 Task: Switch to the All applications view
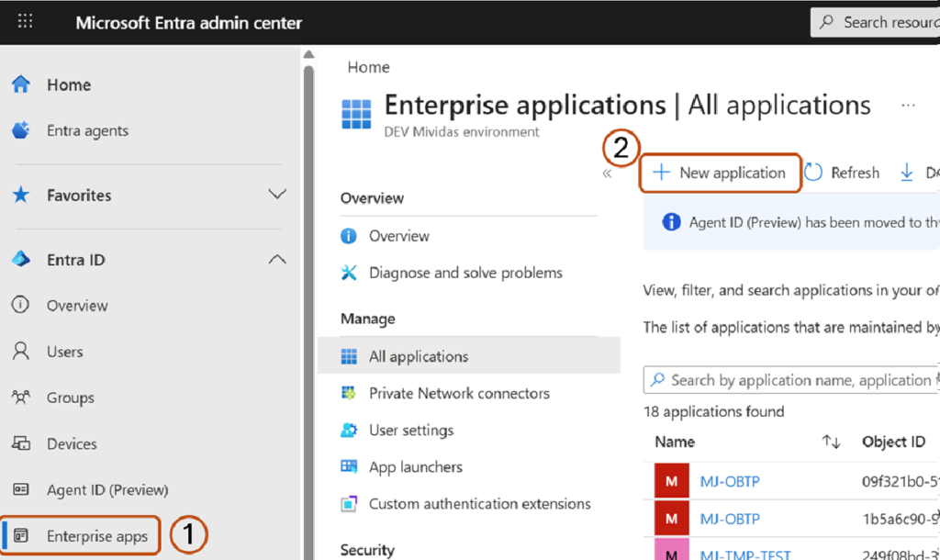[x=418, y=356]
